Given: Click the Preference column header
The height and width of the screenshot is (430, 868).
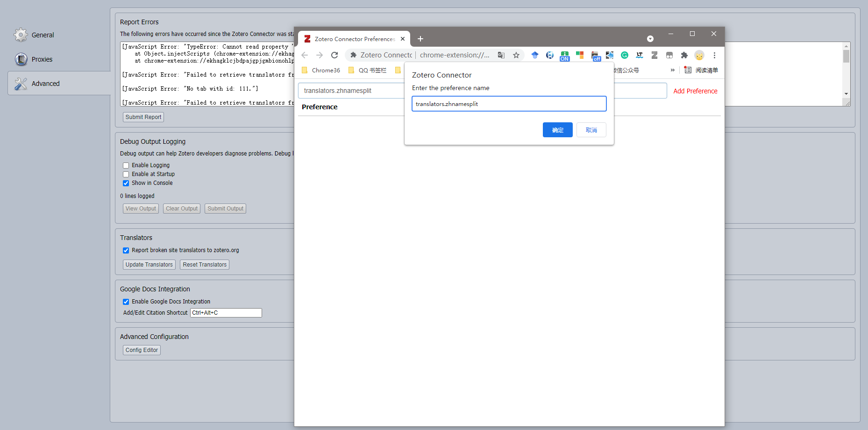Looking at the screenshot, I should 320,107.
